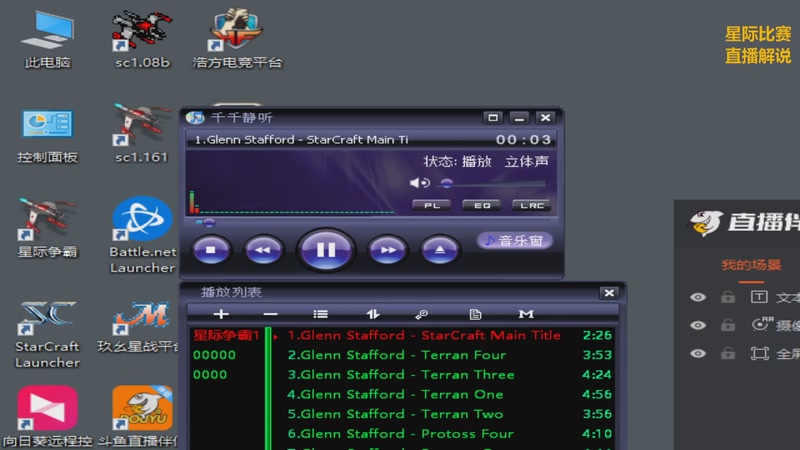Click the 直播伴侣 shark logo
The image size is (800, 450).
tap(706, 223)
